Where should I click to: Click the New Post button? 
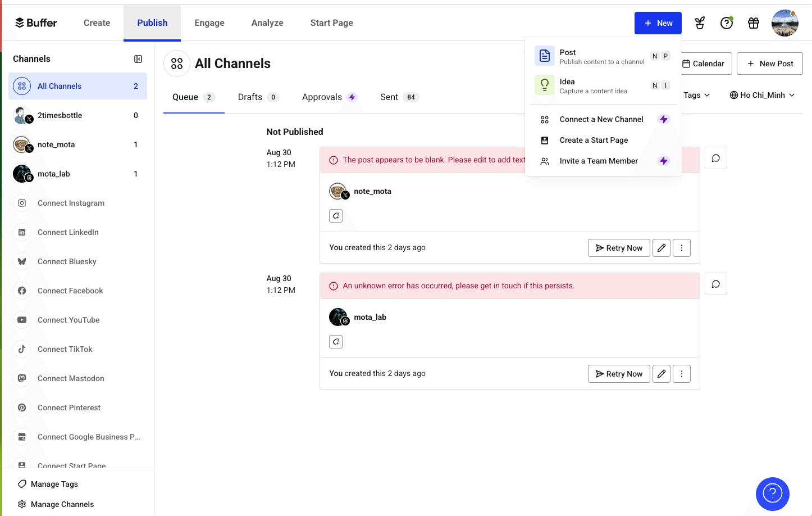click(770, 64)
